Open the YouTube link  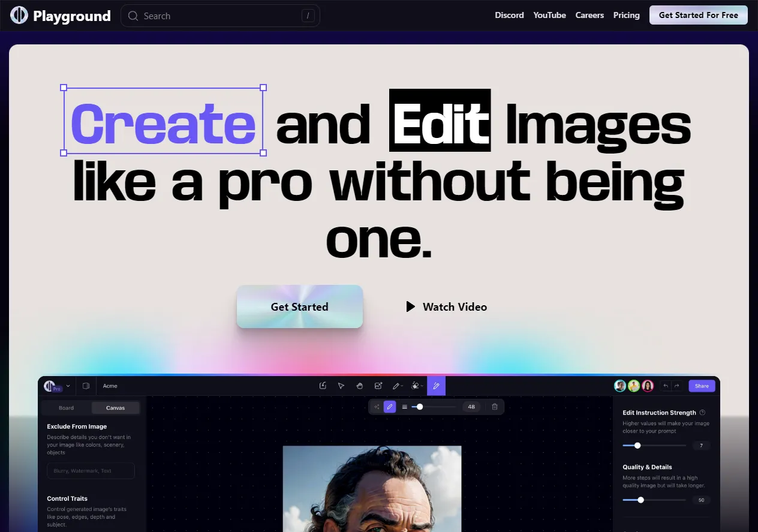click(550, 15)
